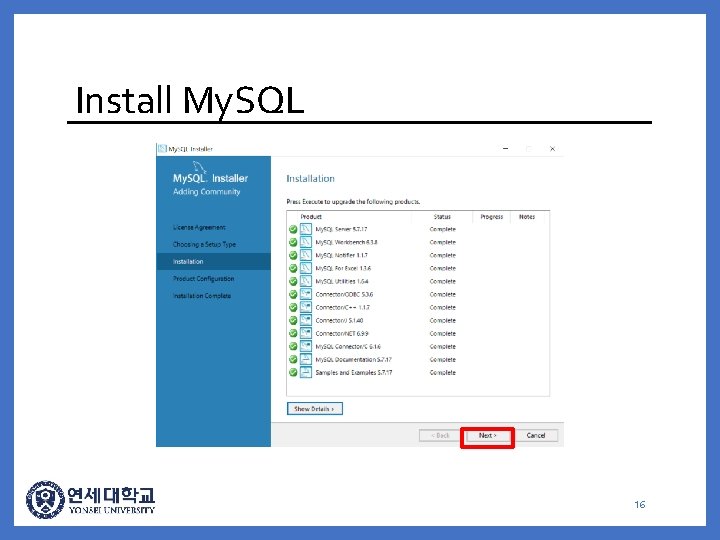Select the 'Samples and Examples 5.7.17' row text
Screen dimensions: 720x540
point(354,373)
